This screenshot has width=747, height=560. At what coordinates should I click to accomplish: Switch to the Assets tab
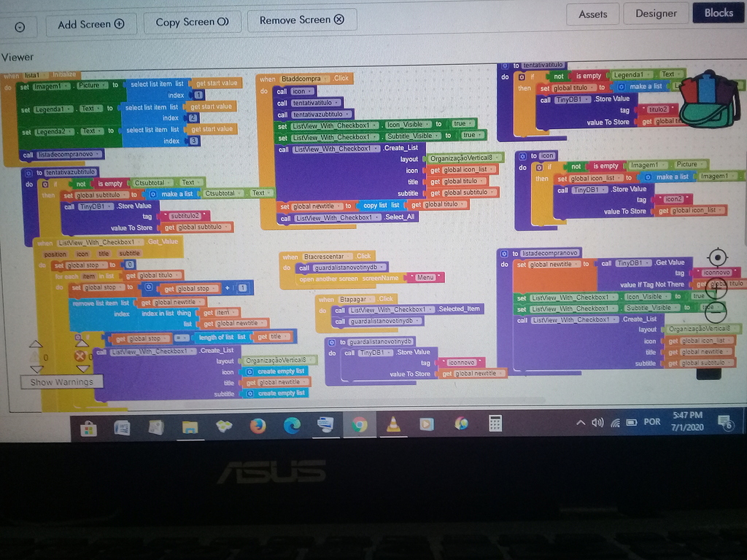pyautogui.click(x=593, y=14)
